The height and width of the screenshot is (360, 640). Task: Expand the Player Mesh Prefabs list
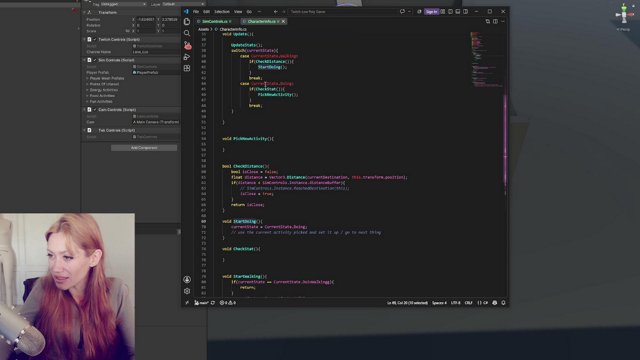(87, 78)
